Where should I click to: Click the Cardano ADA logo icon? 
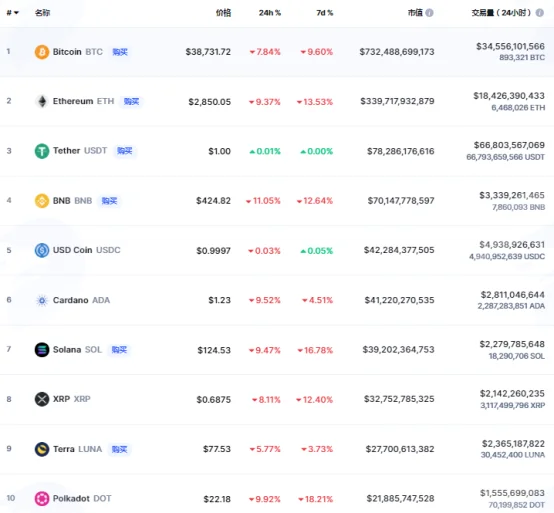pyautogui.click(x=42, y=300)
